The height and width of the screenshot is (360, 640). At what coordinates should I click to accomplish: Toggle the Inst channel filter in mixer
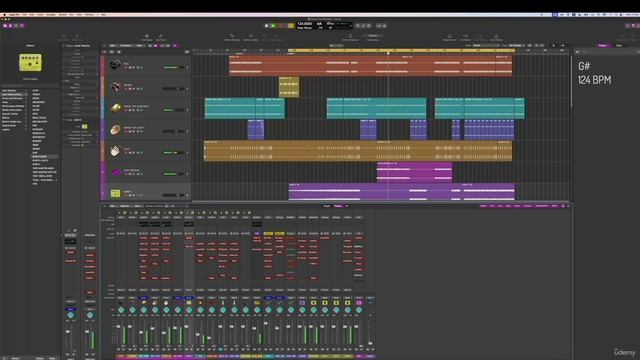(492, 206)
